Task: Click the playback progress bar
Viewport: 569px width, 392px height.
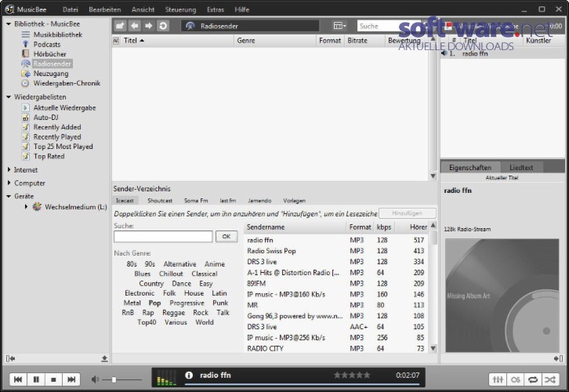Action: (302, 383)
